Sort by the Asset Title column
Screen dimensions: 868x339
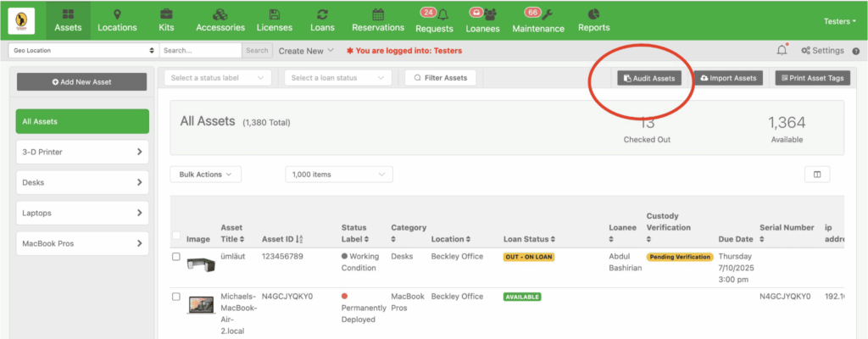(x=232, y=233)
